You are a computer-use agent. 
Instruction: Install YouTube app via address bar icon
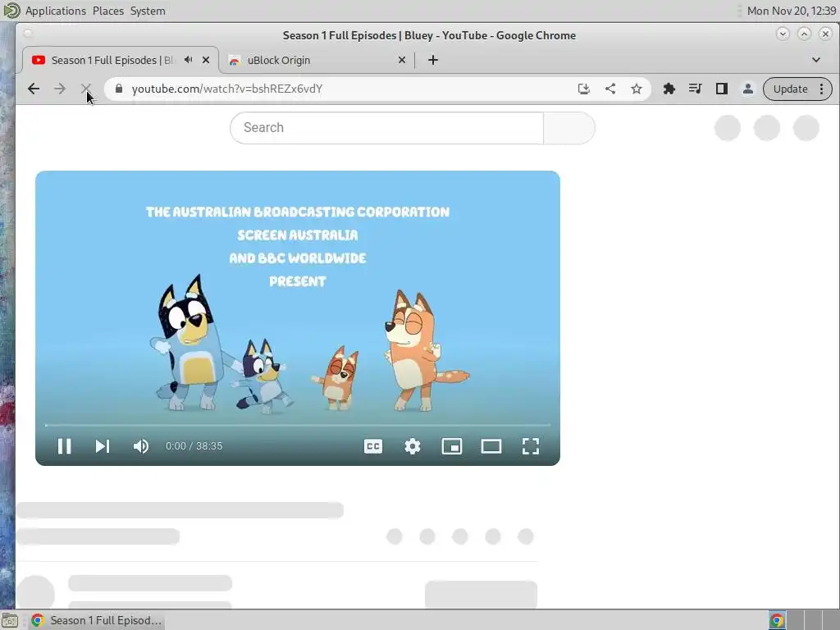point(584,89)
